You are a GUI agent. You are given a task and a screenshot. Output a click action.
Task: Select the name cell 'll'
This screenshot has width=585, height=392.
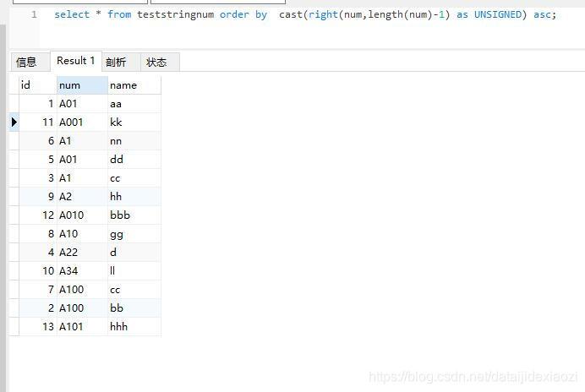point(134,270)
